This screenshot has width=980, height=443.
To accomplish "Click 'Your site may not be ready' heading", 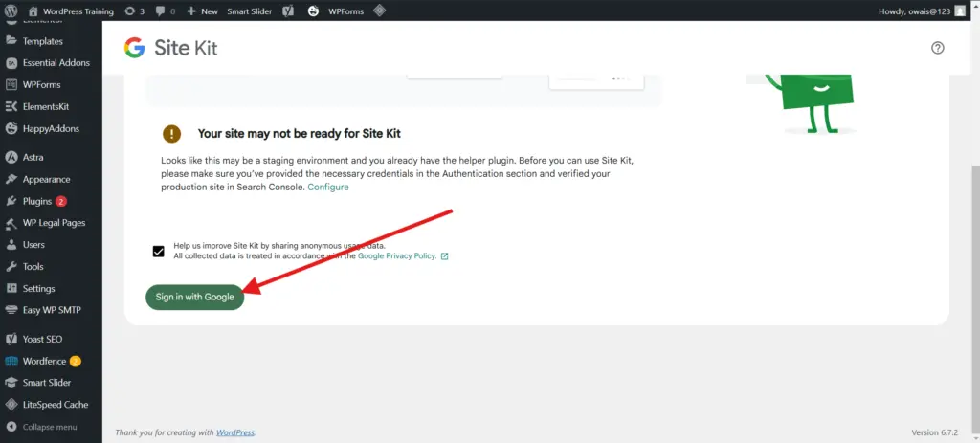I will 300,133.
